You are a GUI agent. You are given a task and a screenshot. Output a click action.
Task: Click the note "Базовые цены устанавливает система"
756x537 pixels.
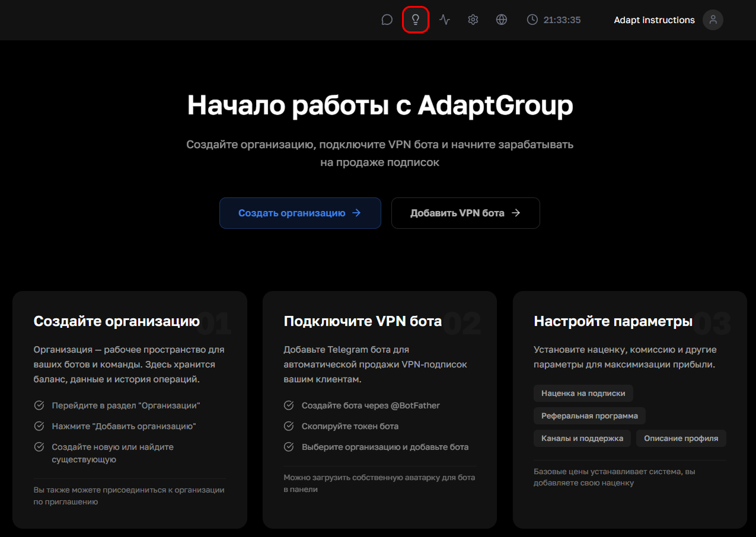(614, 477)
